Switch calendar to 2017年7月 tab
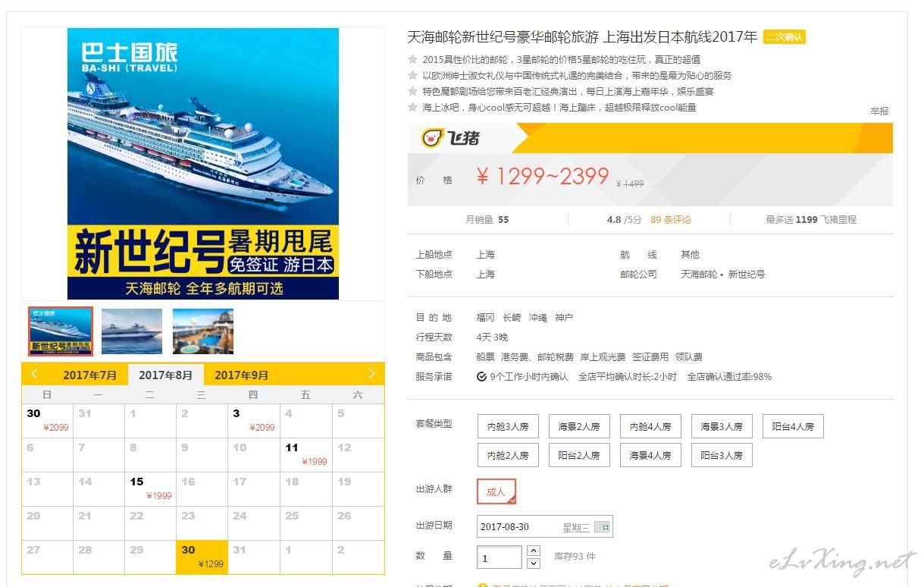 90,375
